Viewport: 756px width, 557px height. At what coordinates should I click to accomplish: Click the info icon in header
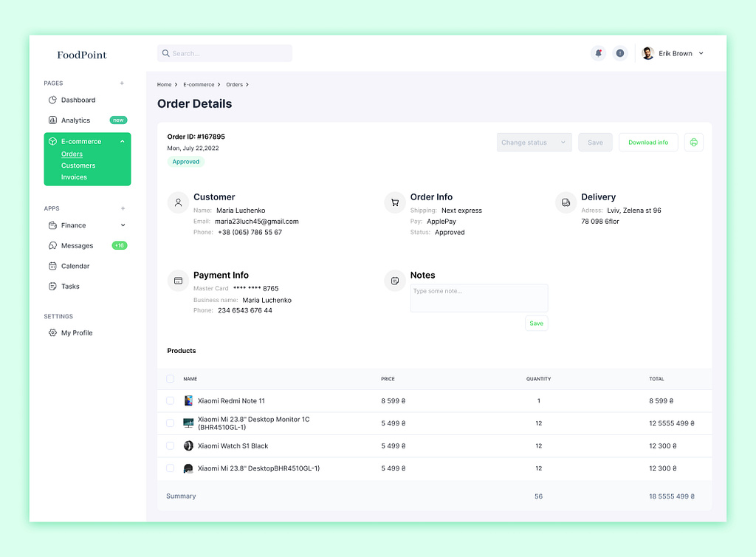click(619, 53)
